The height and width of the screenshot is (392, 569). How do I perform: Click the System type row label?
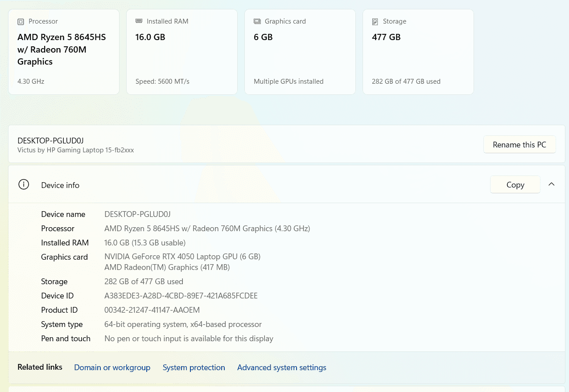pos(62,324)
